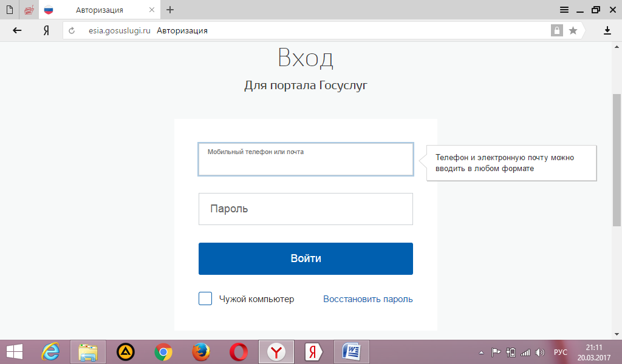Open Yandex home via the Я icon
The image size is (622, 364).
tap(46, 30)
